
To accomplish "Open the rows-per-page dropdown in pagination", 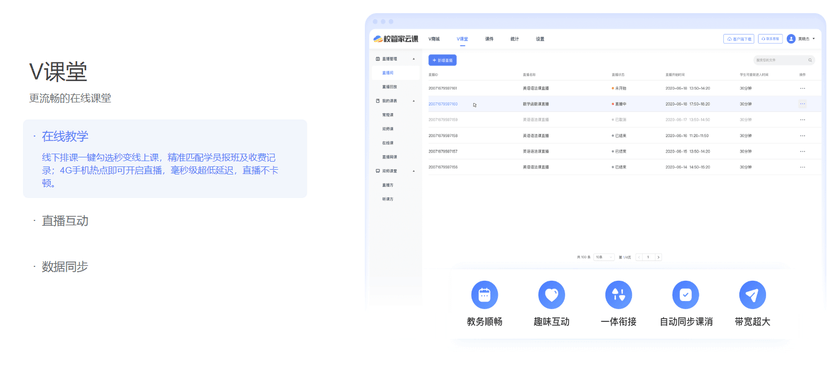I will [x=604, y=257].
